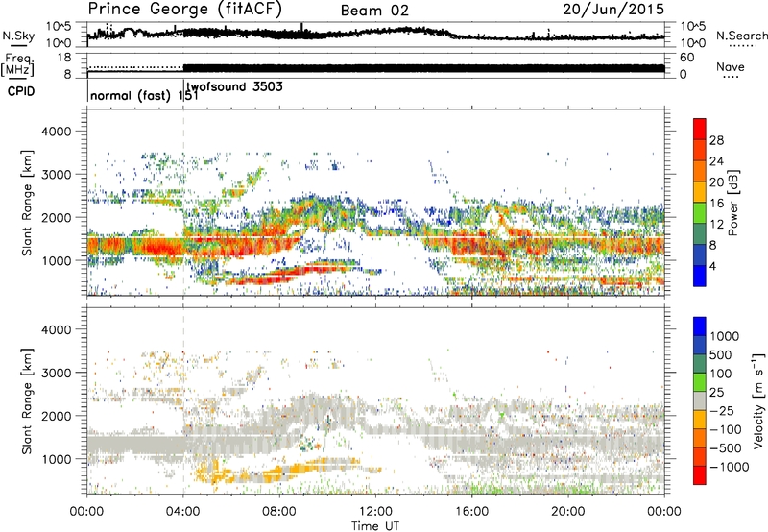Click the 4 dB label on power colorbar

713,267
